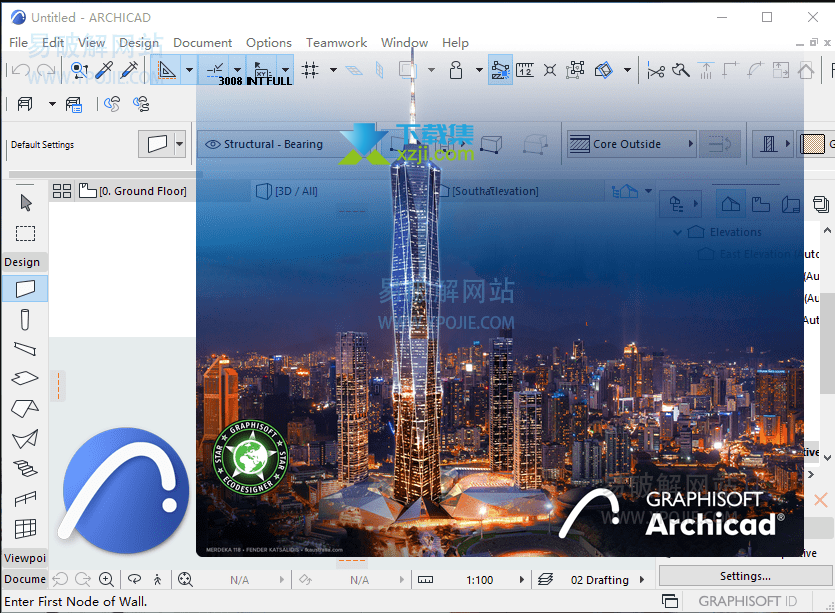Viewport: 835px width, 613px height.
Task: Switch to the 0. Ground Floor tab
Action: pos(133,191)
